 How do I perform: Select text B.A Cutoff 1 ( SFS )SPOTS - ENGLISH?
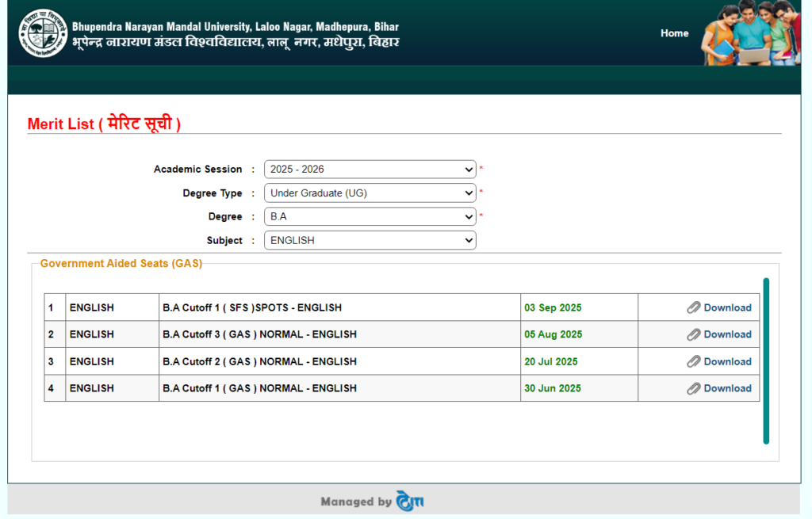pyautogui.click(x=252, y=308)
